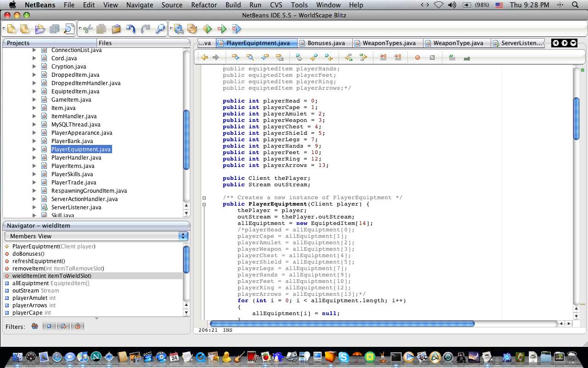Toggle the Show Non-Public Members filter
588x368 pixels.
[77, 326]
